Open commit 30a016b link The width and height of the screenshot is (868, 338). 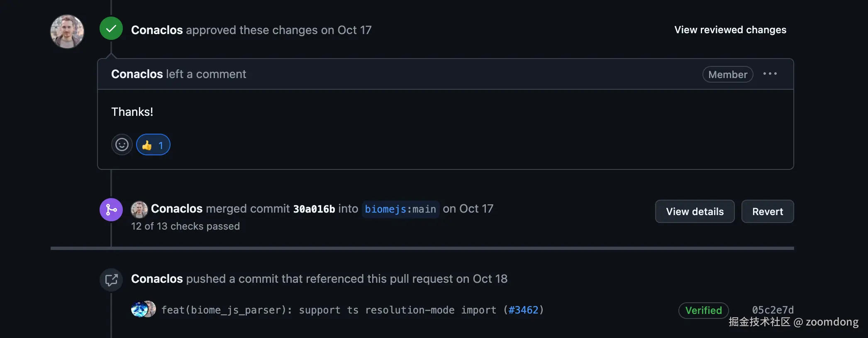(x=314, y=209)
